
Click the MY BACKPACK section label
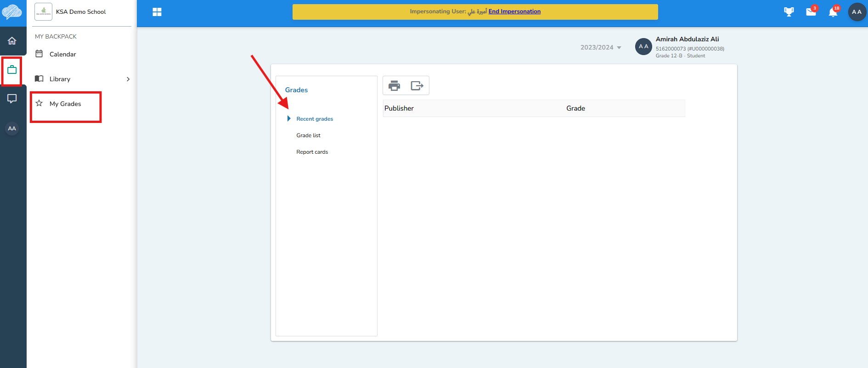click(x=56, y=36)
